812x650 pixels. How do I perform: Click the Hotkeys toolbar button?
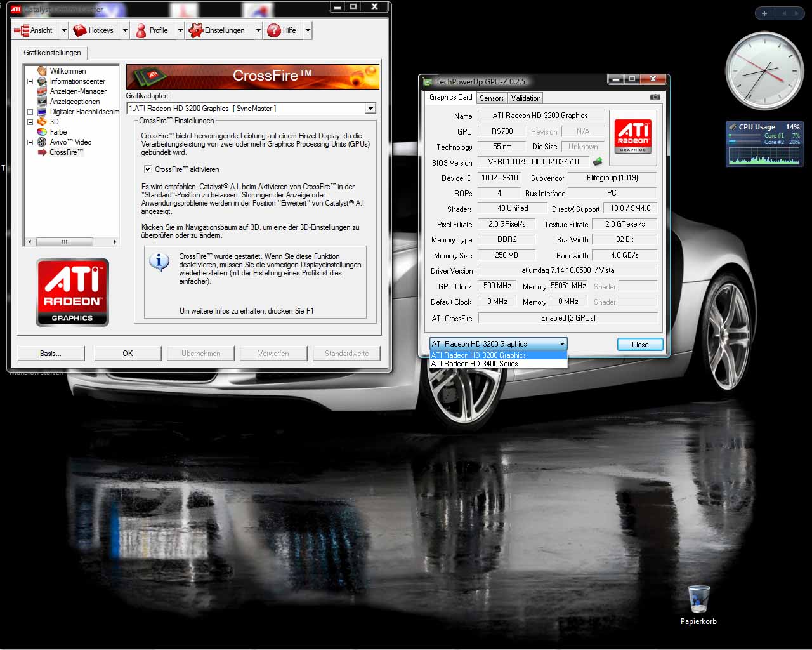(95, 30)
